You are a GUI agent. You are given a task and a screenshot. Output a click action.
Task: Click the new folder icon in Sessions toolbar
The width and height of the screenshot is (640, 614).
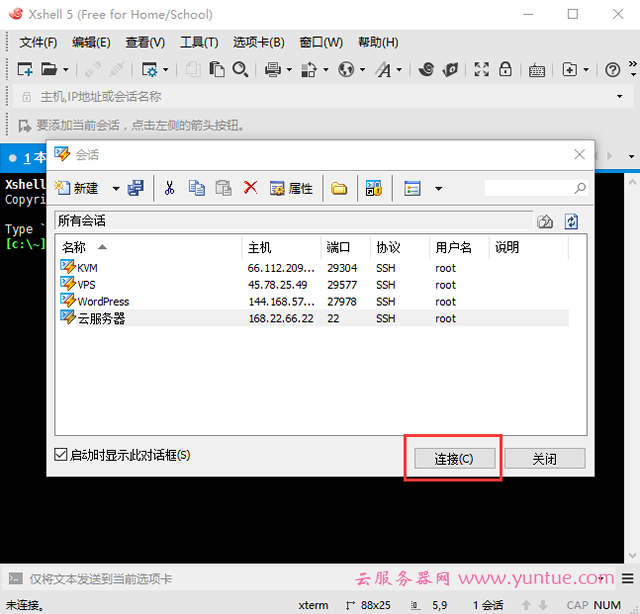[339, 188]
